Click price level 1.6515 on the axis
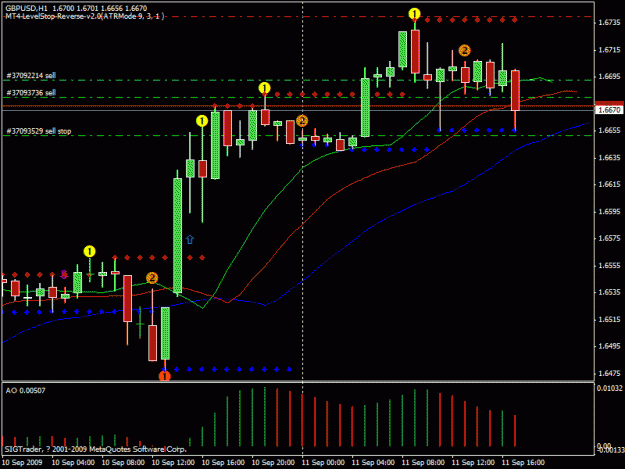 [610, 320]
